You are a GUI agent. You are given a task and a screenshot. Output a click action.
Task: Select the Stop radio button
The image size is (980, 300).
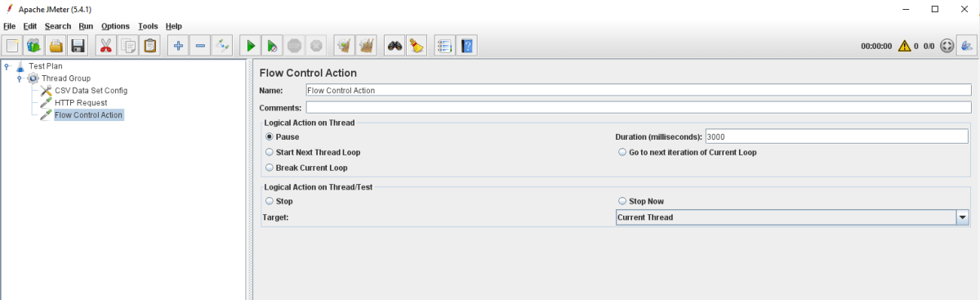(269, 201)
